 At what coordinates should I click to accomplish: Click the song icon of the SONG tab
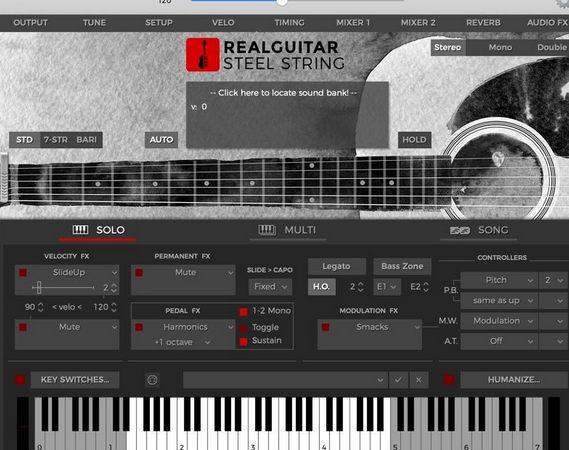click(460, 230)
